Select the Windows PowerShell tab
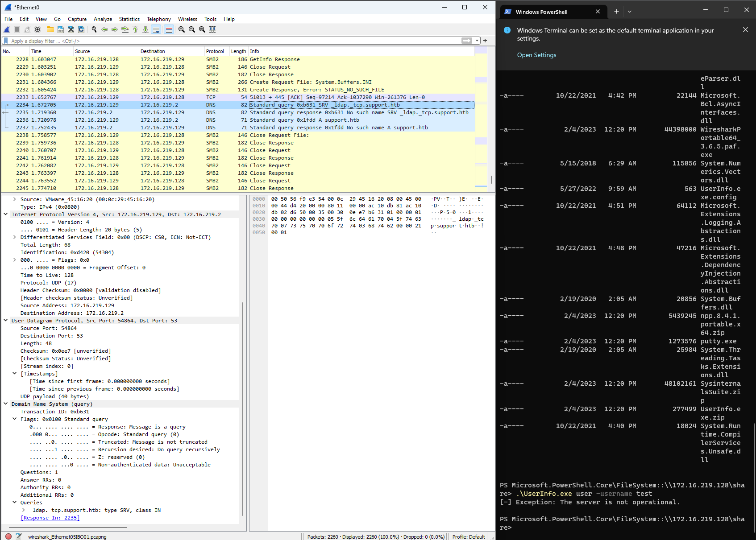Image resolution: width=756 pixels, height=540 pixels. (553, 12)
